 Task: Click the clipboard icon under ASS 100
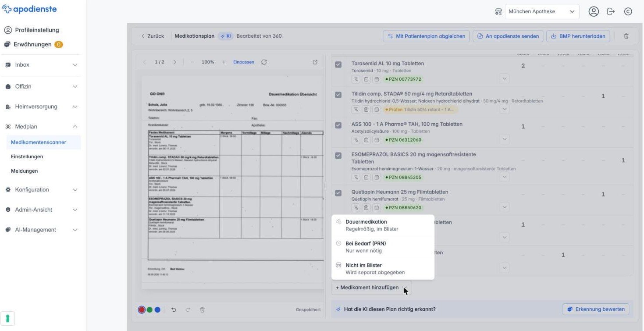click(366, 140)
